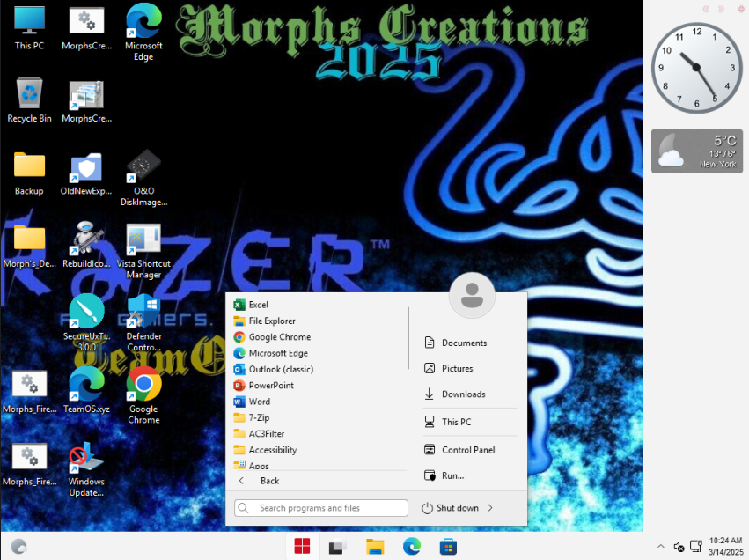
Task: Expand Shut down options arrow
Action: pyautogui.click(x=490, y=508)
